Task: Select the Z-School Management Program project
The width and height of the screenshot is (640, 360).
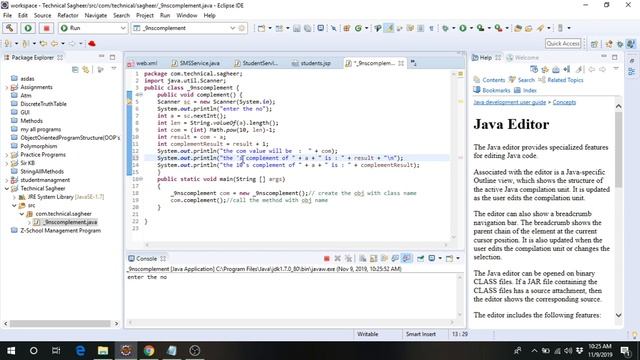Action: 60,231
